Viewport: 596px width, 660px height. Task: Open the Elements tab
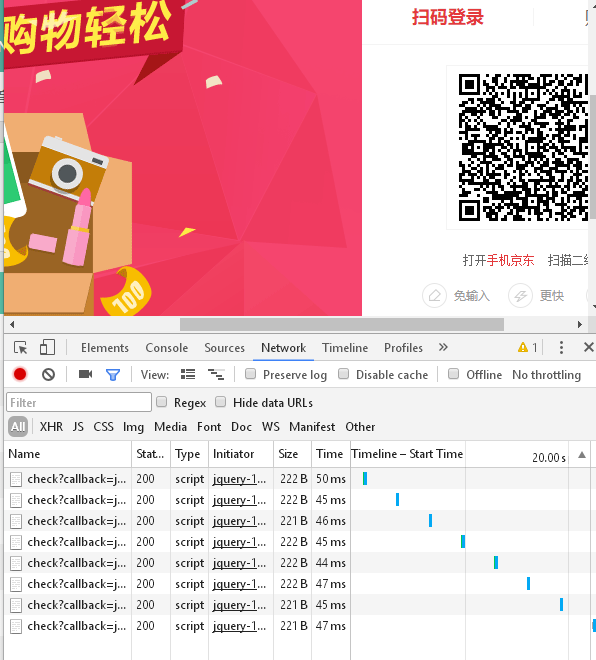pyautogui.click(x=105, y=348)
